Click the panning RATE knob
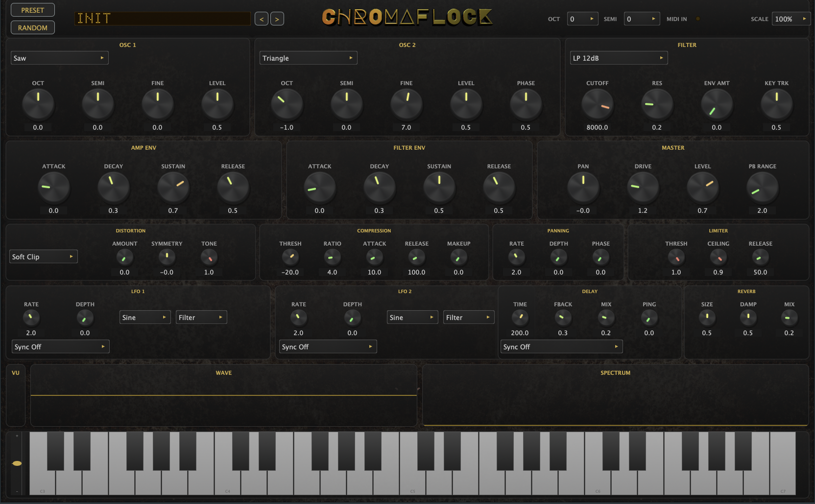815x504 pixels. coord(516,257)
